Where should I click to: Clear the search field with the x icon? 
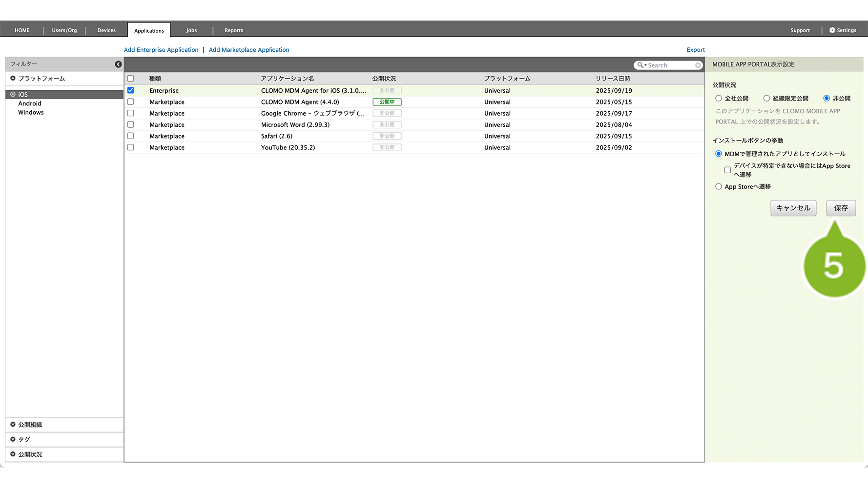(698, 65)
